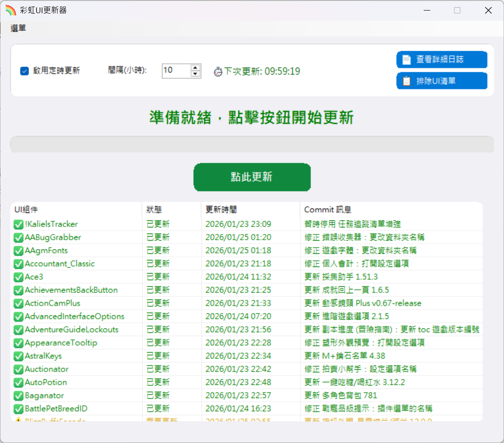Click checkmark icon beside BattlePetBreedID

(18, 409)
